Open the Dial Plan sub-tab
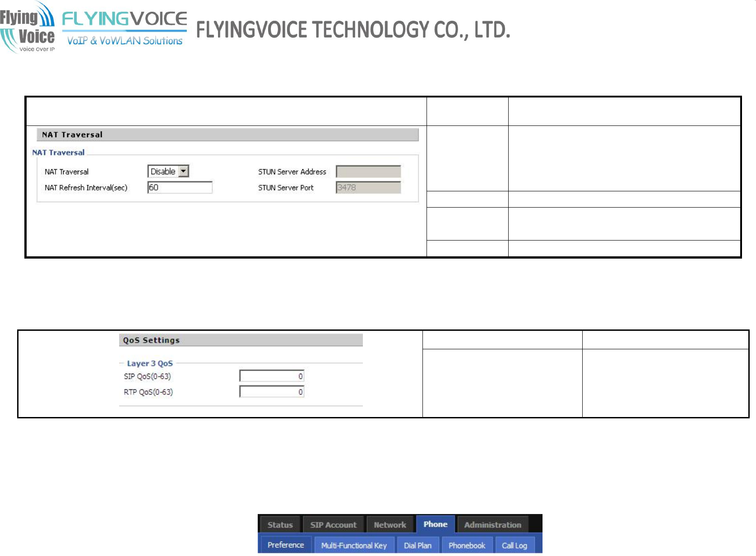756x556 pixels. pyautogui.click(x=417, y=545)
